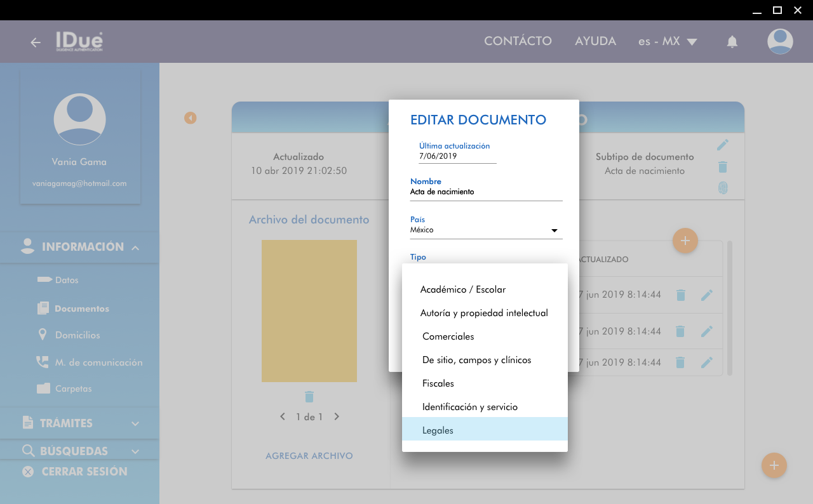813x504 pixels.
Task: Click the fingerprint icon under document actions
Action: [722, 188]
